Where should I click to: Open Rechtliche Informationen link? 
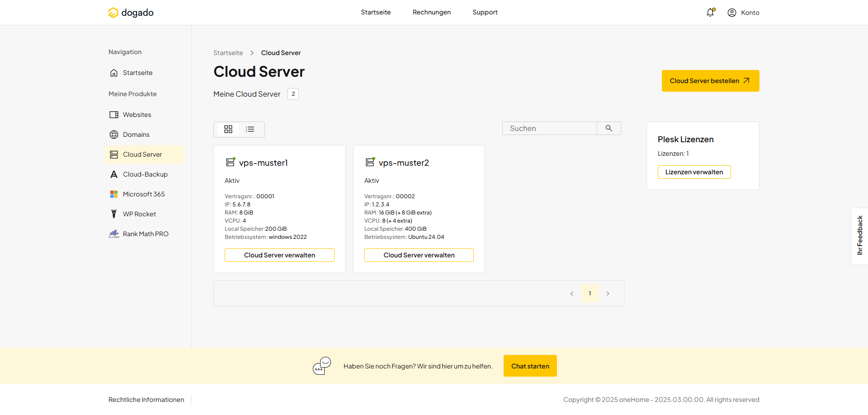pyautogui.click(x=146, y=400)
